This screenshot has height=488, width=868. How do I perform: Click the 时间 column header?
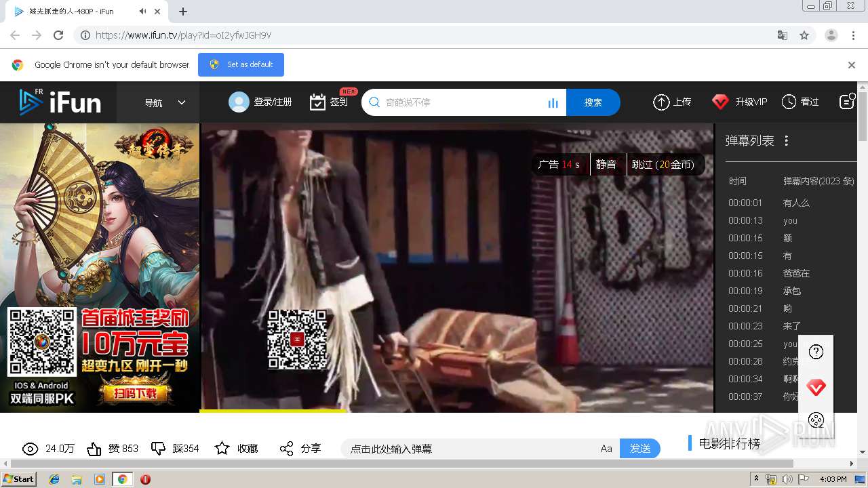pyautogui.click(x=738, y=181)
